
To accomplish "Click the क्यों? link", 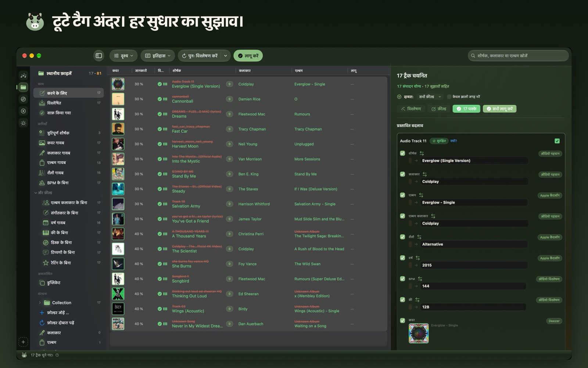I will tap(453, 141).
